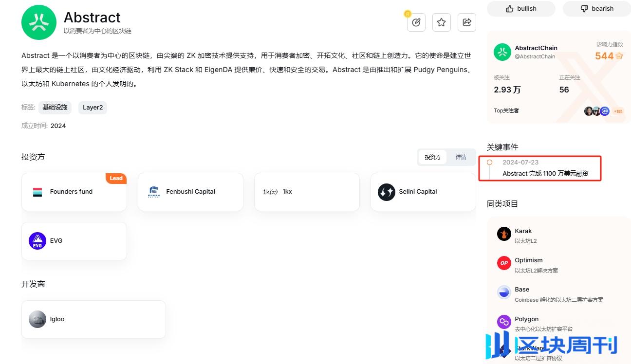Select the Layer2 tag
The height and width of the screenshot is (364, 631).
(x=93, y=108)
